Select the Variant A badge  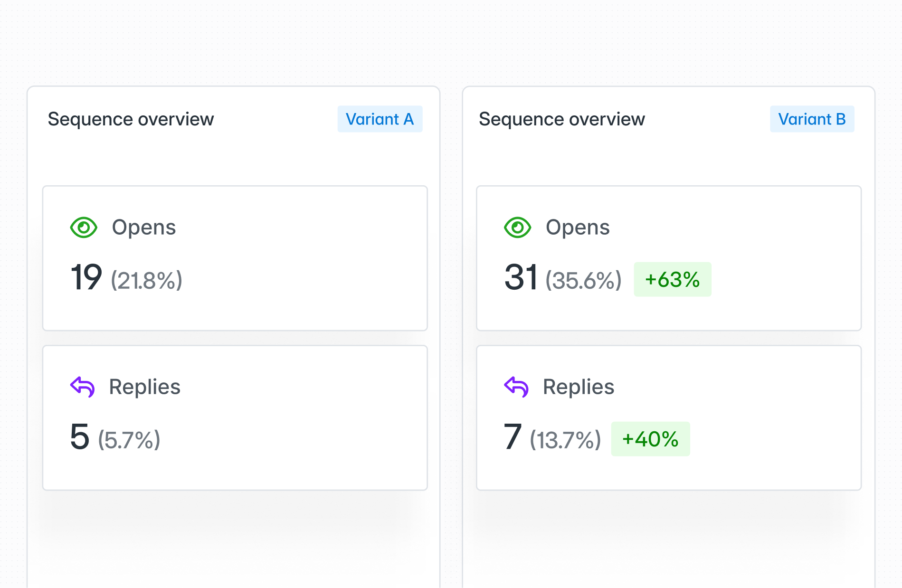[380, 119]
